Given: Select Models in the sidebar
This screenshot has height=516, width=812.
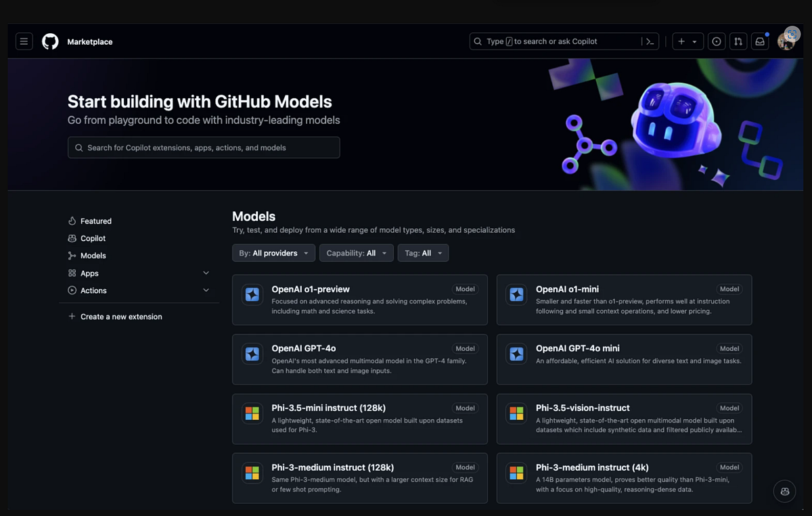Looking at the screenshot, I should pyautogui.click(x=93, y=255).
